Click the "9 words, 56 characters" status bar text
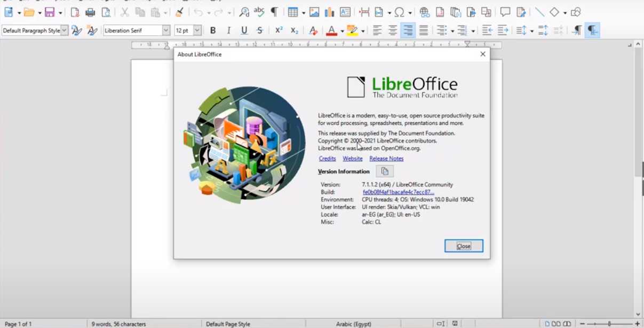Viewport: 644px width, 328px height. pyautogui.click(x=118, y=324)
